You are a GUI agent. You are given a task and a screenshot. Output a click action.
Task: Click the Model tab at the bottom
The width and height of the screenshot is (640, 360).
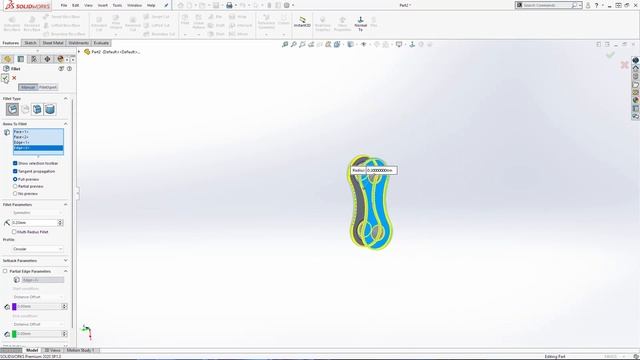32,350
